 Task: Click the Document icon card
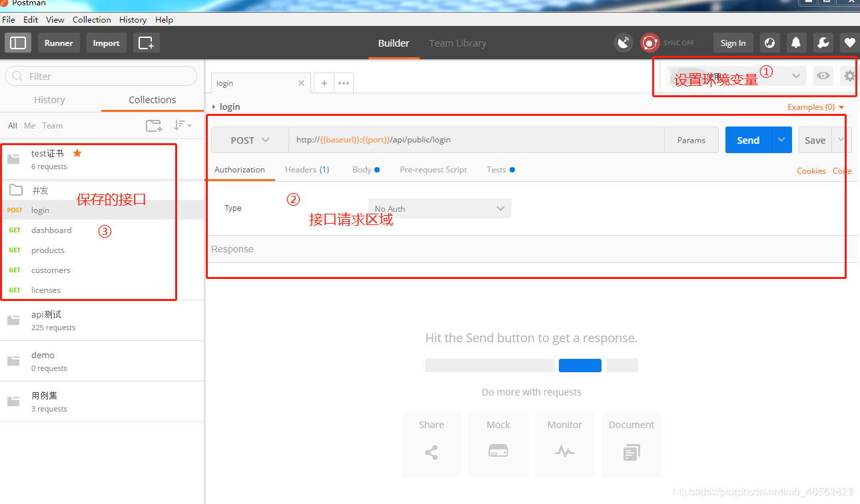pos(632,444)
